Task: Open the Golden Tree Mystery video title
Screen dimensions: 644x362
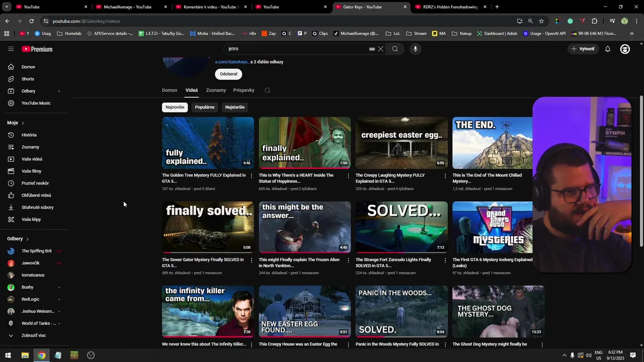Action: click(204, 178)
